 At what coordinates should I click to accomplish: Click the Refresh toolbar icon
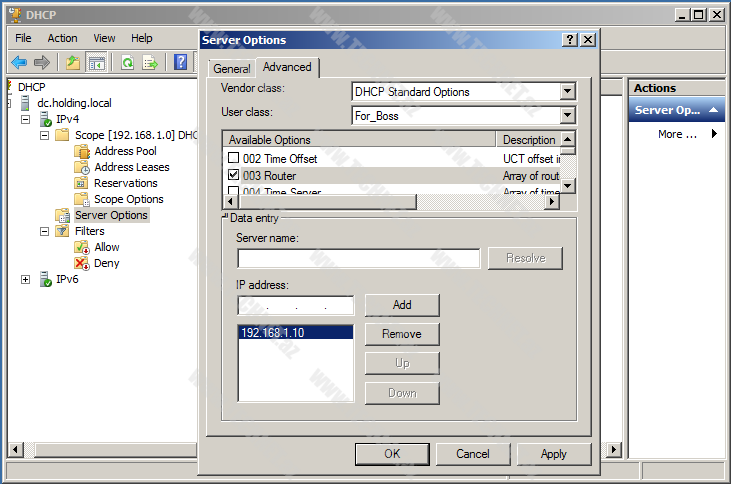pyautogui.click(x=127, y=62)
